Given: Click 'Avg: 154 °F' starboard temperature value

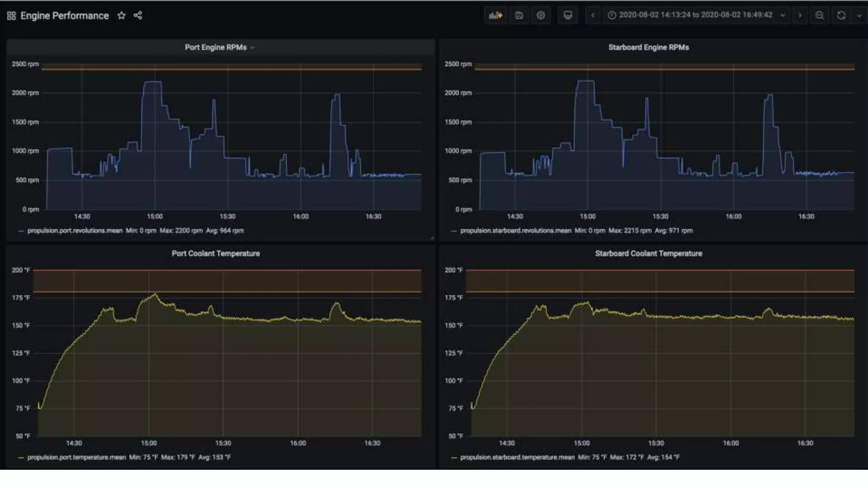Looking at the screenshot, I should click(x=663, y=457).
